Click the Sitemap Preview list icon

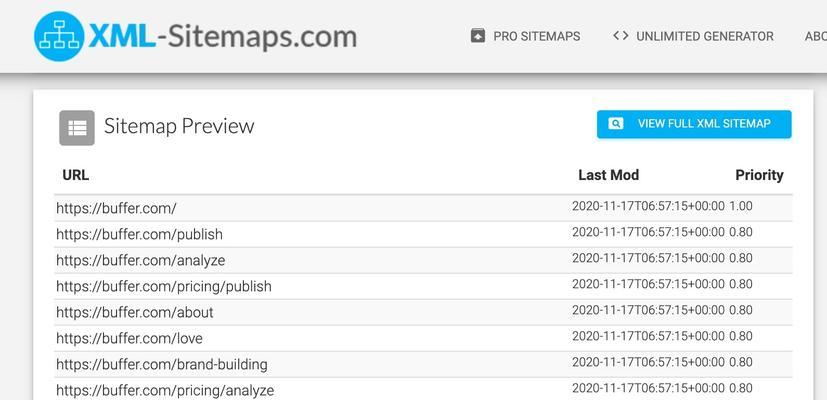[77, 128]
